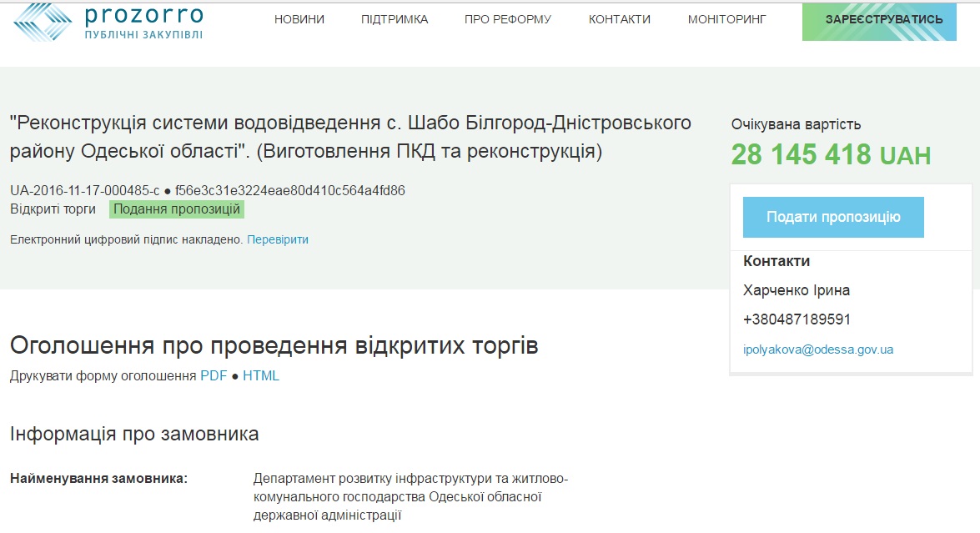Click the Prozorro logo icon

point(43,22)
